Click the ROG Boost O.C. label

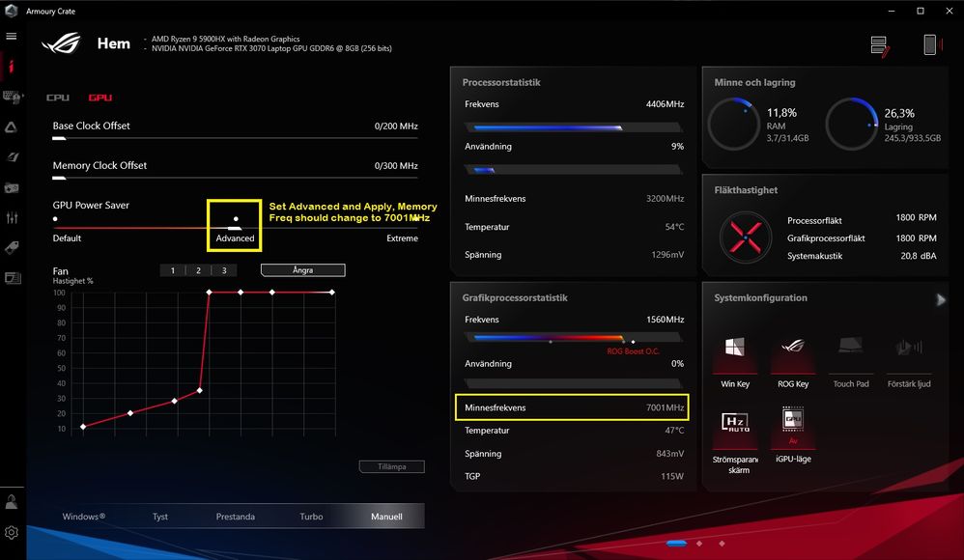pos(633,351)
